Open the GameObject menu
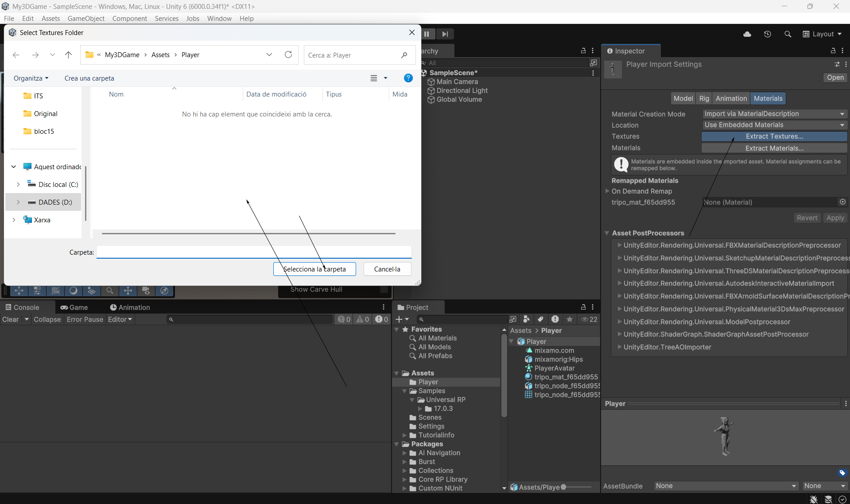The width and height of the screenshot is (850, 504). tap(86, 18)
